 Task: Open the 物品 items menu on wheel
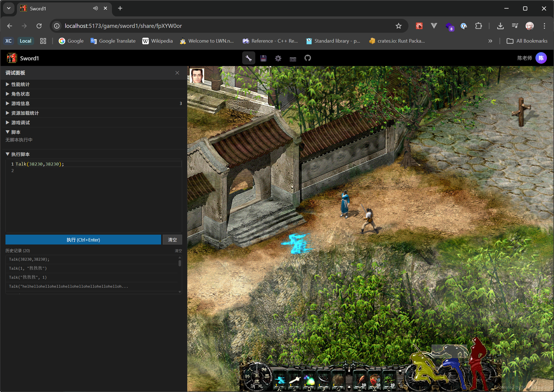coord(266,373)
